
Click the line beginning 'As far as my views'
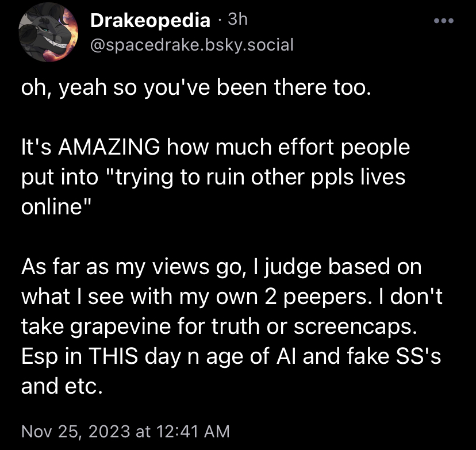pyautogui.click(x=221, y=267)
